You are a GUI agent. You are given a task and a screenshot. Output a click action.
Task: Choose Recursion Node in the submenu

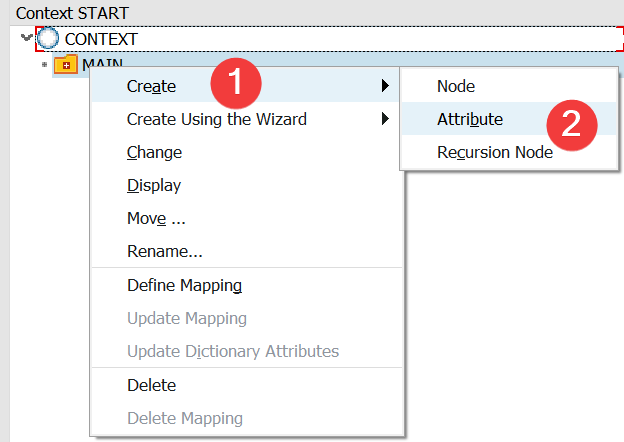click(495, 152)
